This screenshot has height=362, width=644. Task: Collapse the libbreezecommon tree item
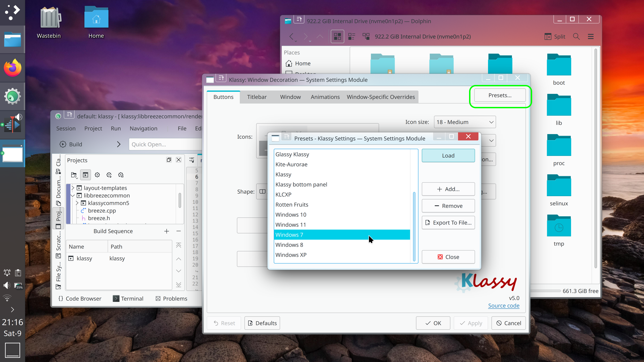click(x=73, y=195)
